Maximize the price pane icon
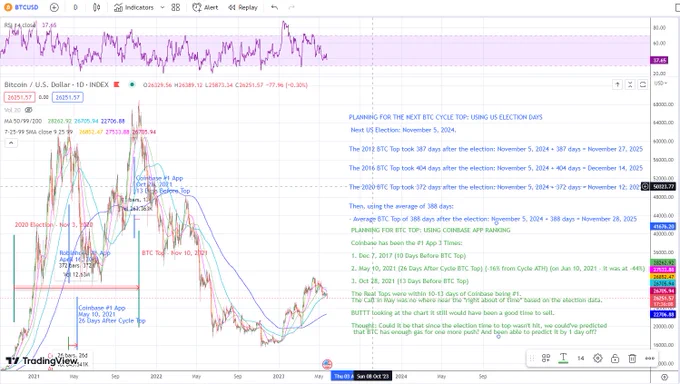The width and height of the screenshot is (680, 384). [x=643, y=84]
